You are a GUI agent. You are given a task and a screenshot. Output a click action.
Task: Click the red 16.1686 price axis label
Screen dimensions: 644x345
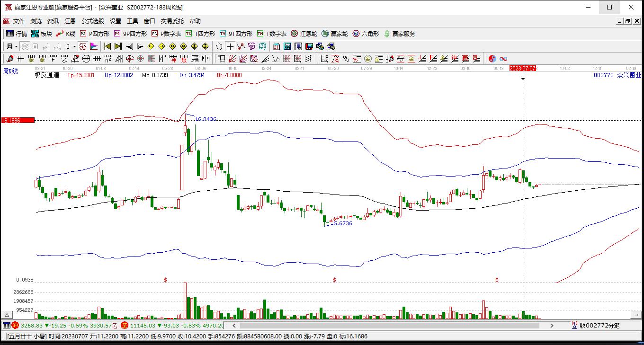[x=18, y=120]
